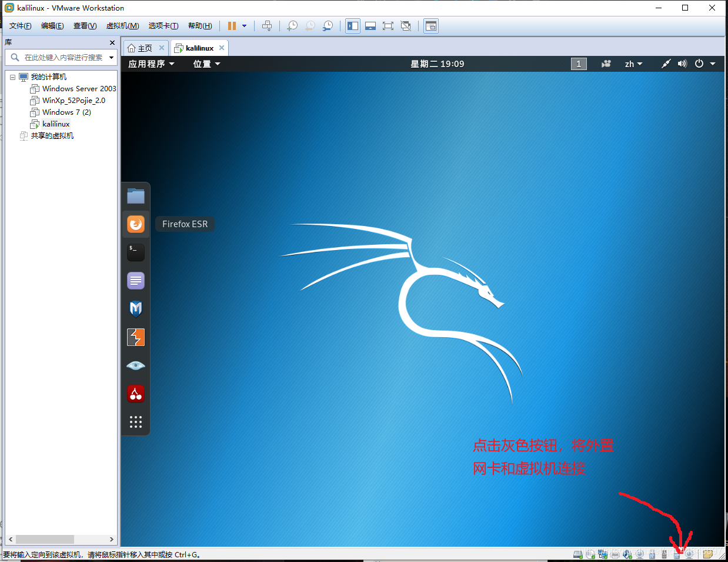Click the printer device status icon
Screen dimensions: 728x562
615,554
